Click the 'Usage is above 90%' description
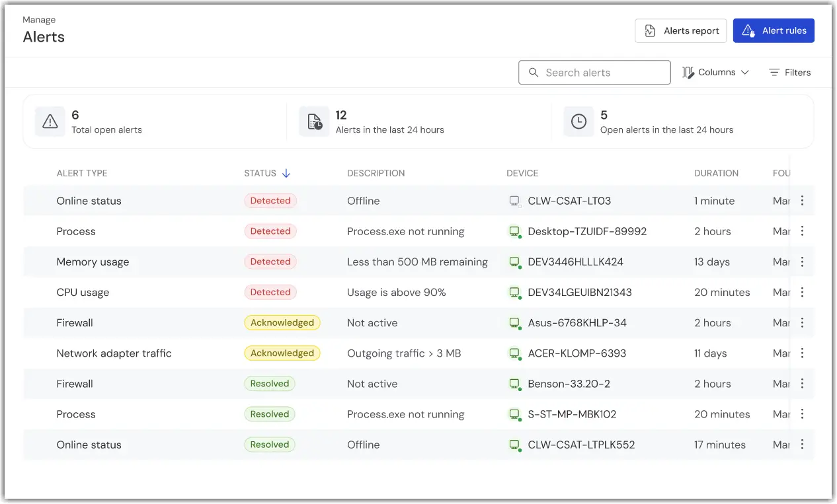Image resolution: width=837 pixels, height=504 pixels. (397, 292)
